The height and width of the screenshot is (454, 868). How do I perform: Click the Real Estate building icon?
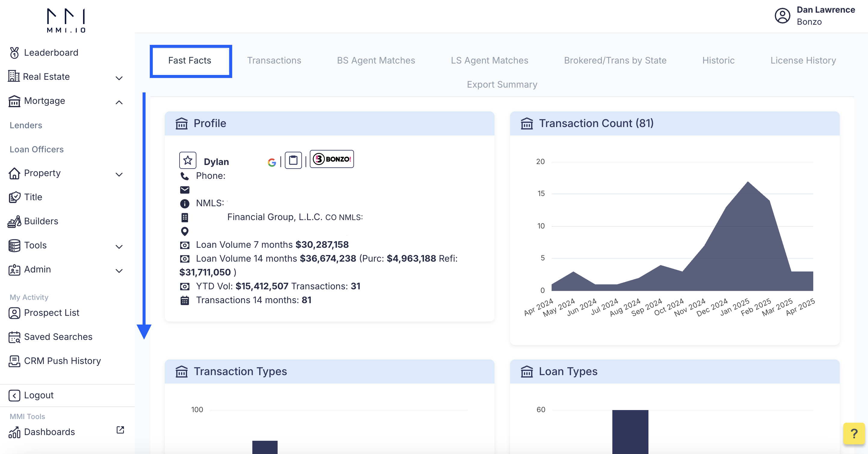14,76
